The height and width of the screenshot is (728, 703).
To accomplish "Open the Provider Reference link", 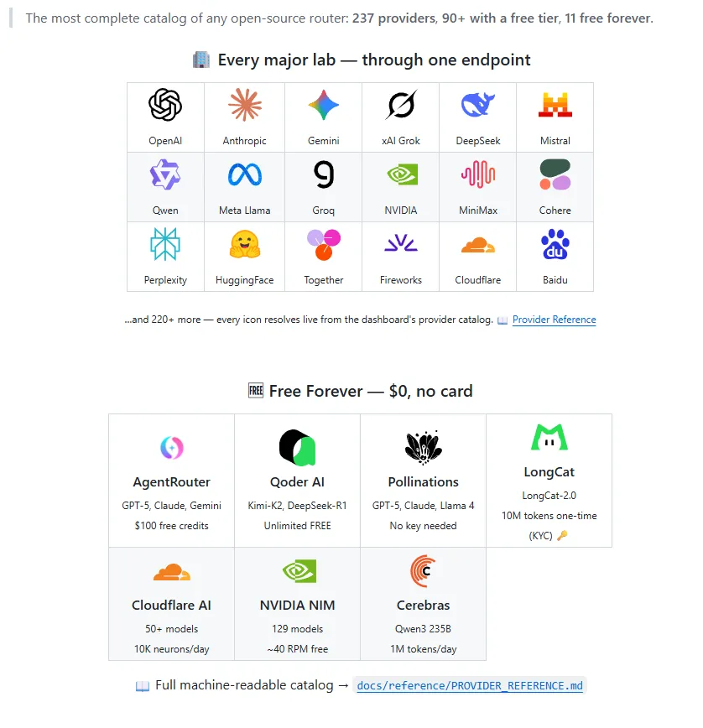I will pos(554,320).
